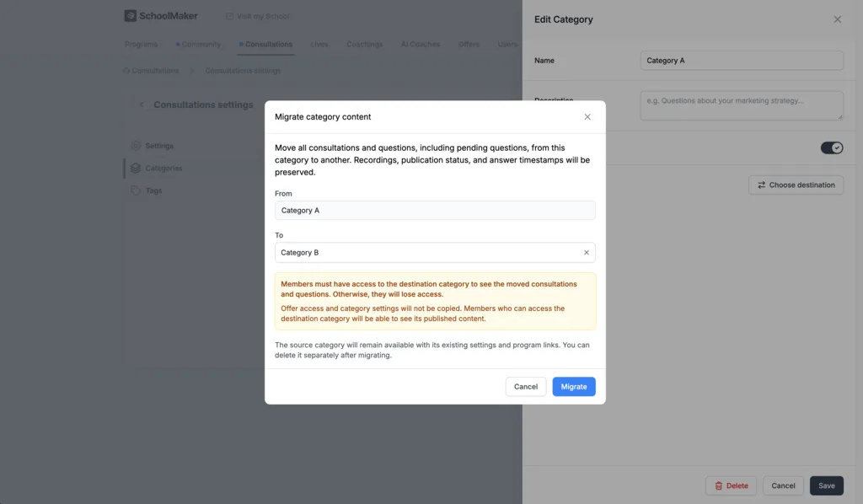Click the Visit my School link icon
Screen dimensions: 863x504
229,17
